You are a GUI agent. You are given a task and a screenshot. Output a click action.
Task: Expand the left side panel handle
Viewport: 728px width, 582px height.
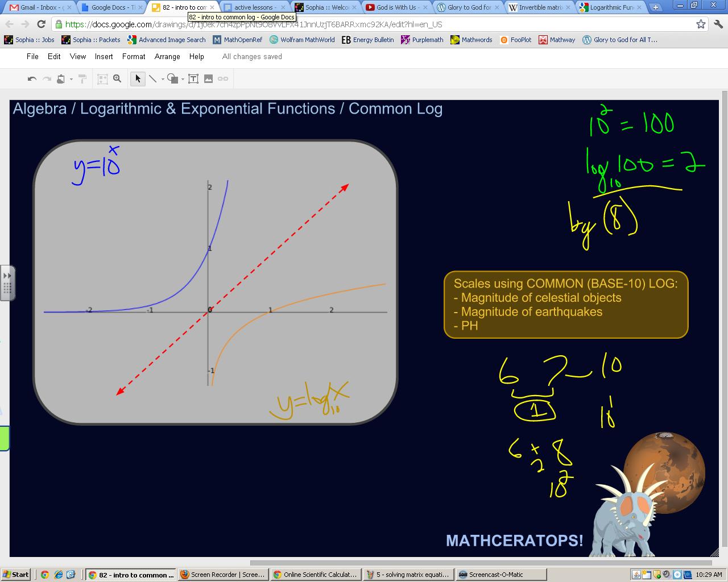coord(7,282)
